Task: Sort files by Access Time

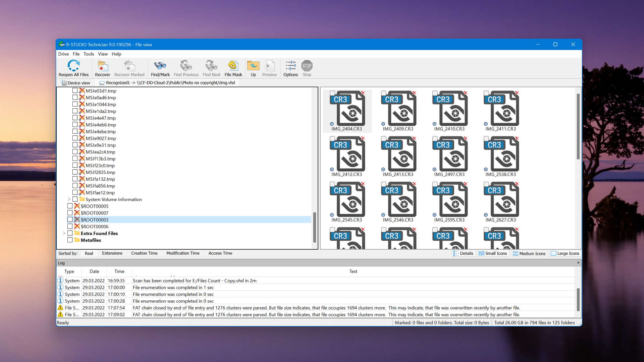Action: [220, 253]
